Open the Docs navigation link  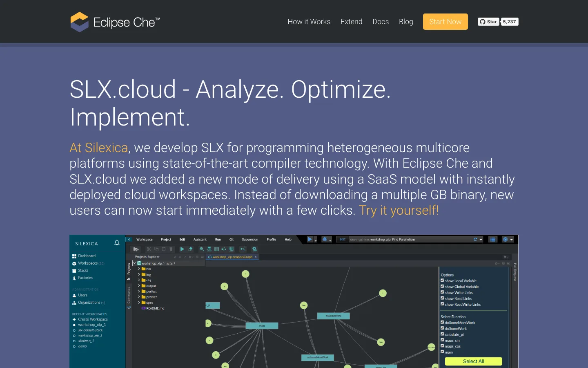(x=381, y=22)
